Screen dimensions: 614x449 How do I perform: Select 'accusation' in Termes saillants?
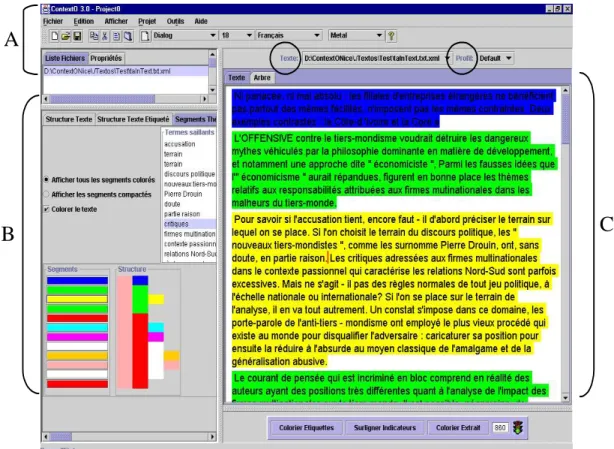pyautogui.click(x=179, y=144)
